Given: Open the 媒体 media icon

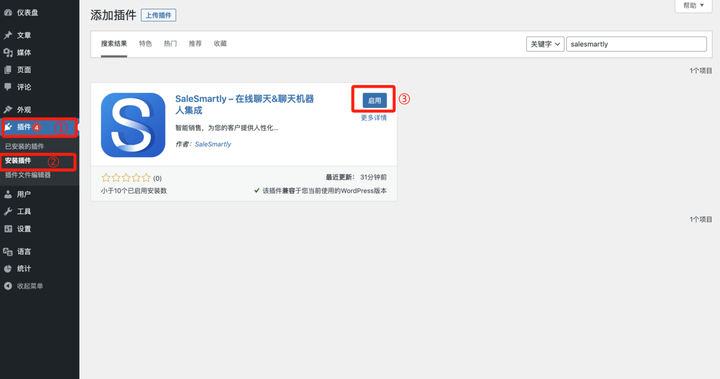Looking at the screenshot, I should [8, 53].
